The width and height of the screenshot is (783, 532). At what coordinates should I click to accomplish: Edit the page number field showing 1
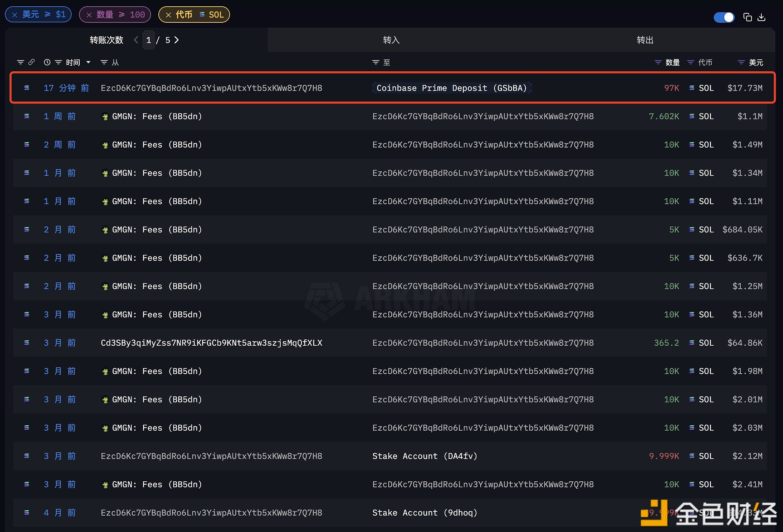click(149, 40)
